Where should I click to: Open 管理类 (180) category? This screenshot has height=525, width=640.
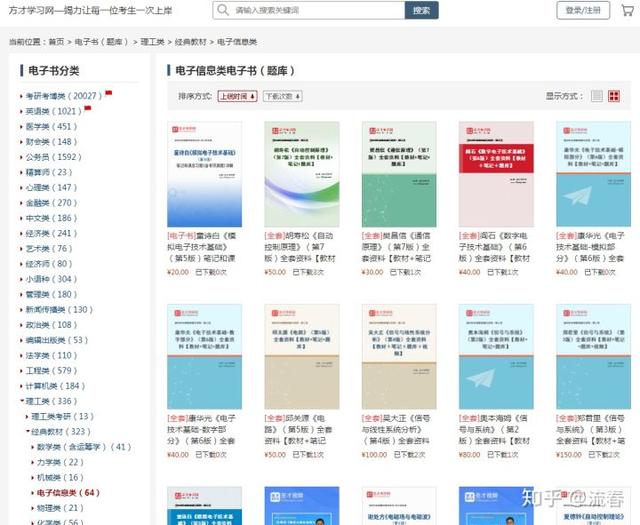pos(51,294)
